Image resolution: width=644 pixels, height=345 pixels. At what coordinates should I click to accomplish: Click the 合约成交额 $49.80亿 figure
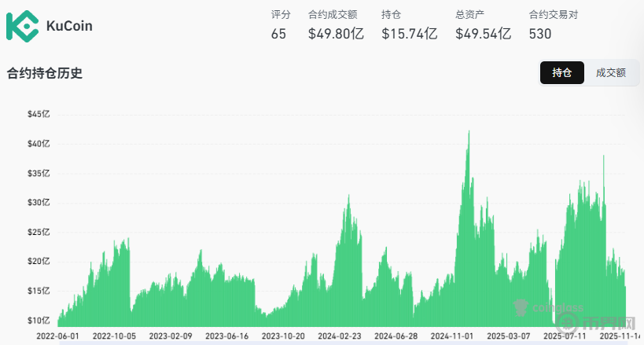click(336, 34)
